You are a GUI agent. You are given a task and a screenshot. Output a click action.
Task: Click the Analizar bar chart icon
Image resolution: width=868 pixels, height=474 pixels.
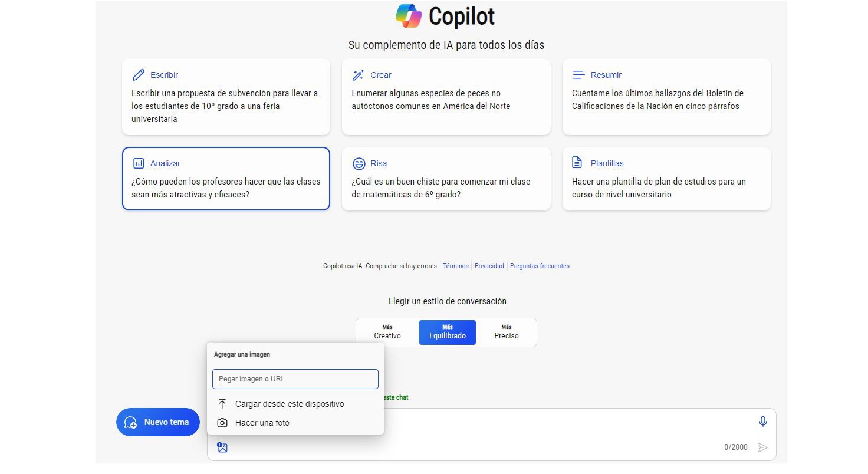tap(138, 163)
